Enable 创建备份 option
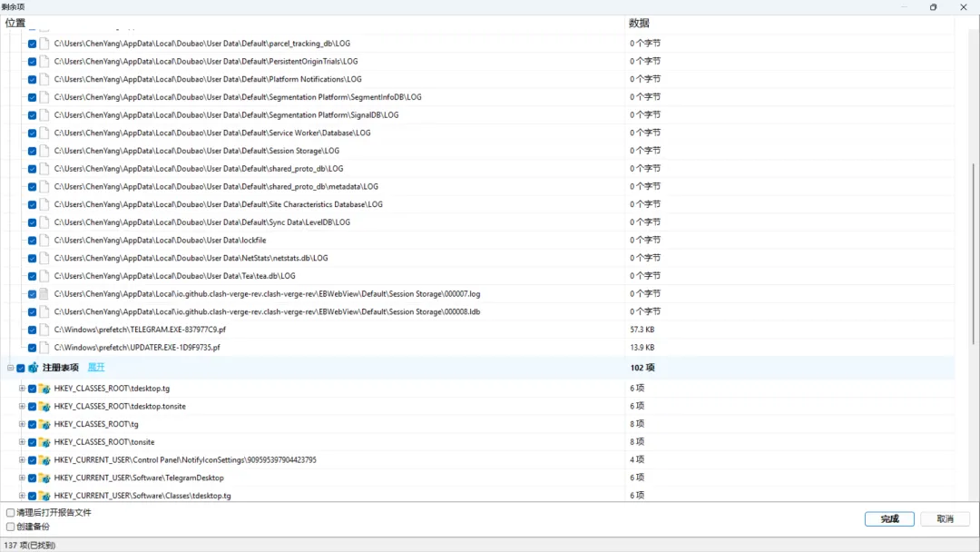The width and height of the screenshot is (980, 552). click(x=10, y=527)
